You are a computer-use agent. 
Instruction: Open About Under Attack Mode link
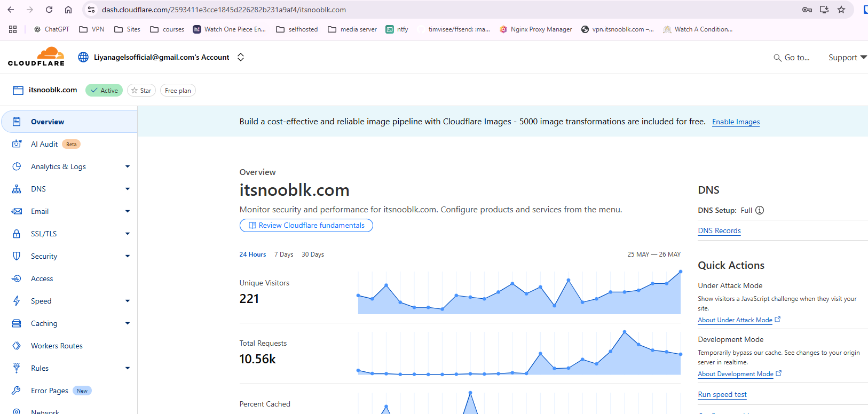(739, 320)
